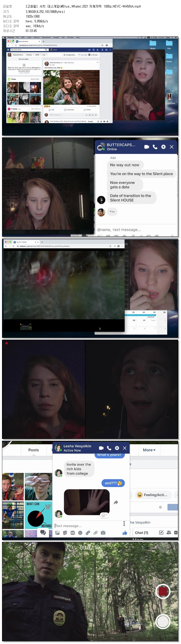Stop recording with the red record button
Screen dimensions: 181x644
(x=163, y=591)
